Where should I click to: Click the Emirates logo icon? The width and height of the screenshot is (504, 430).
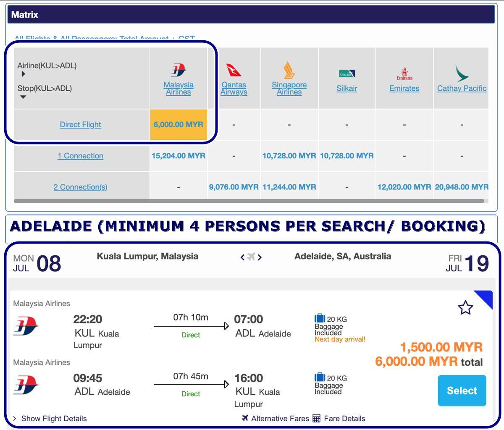pyautogui.click(x=404, y=73)
